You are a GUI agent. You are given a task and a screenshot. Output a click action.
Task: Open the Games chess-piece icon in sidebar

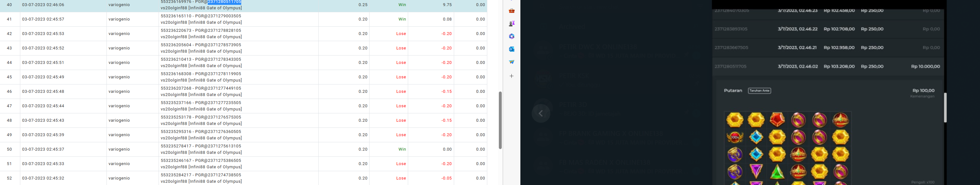coord(512,23)
